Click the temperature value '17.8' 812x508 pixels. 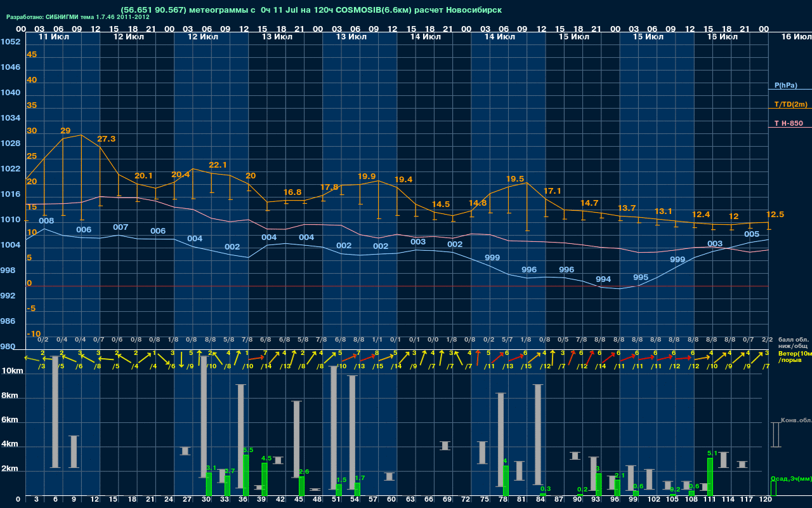tap(329, 187)
